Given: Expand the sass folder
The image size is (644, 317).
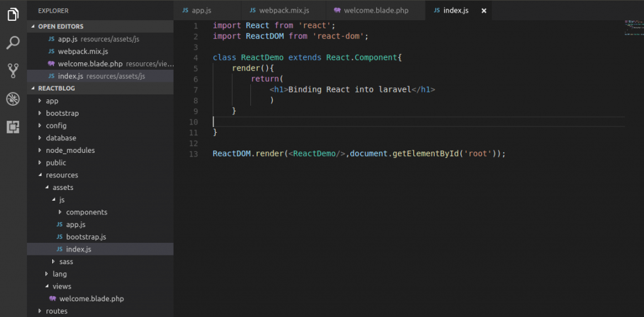Looking at the screenshot, I should point(100,262).
